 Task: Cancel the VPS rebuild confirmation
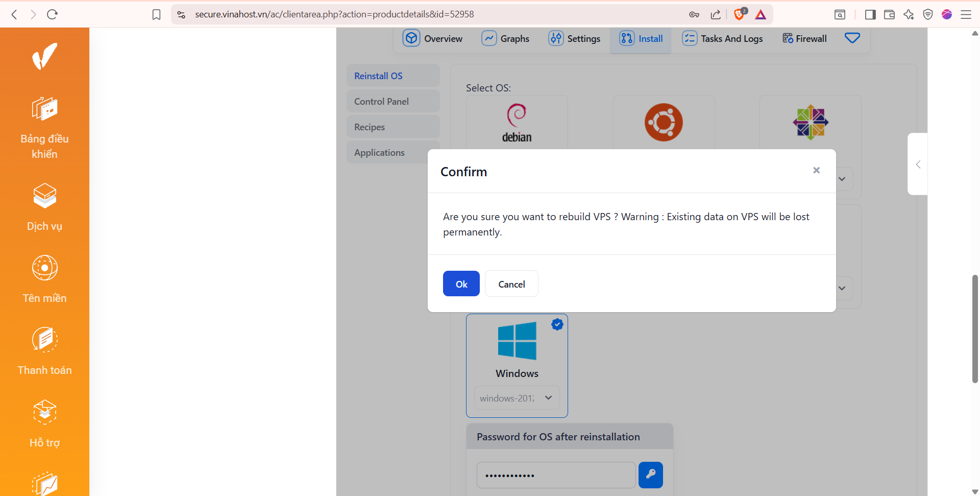click(x=511, y=284)
